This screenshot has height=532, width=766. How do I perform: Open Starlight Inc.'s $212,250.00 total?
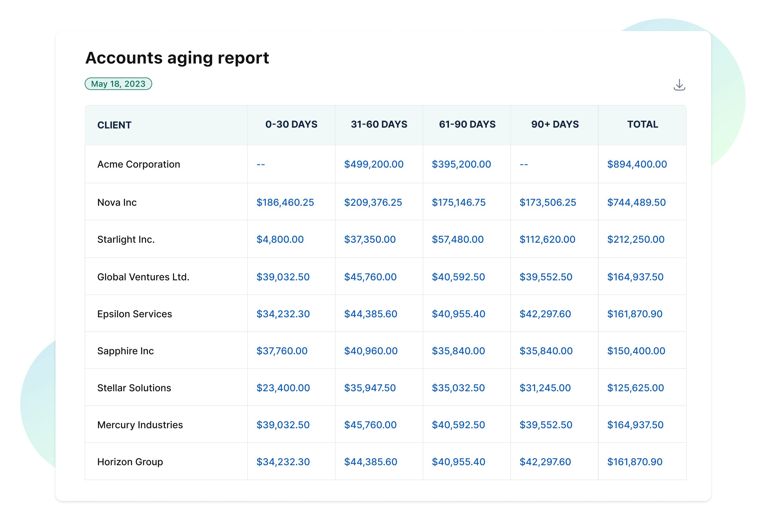(636, 239)
